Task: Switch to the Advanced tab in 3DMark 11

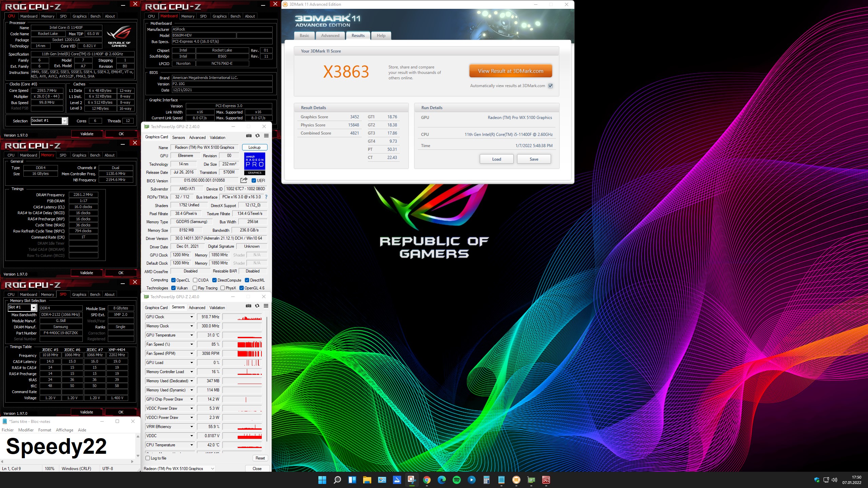Action: point(330,36)
